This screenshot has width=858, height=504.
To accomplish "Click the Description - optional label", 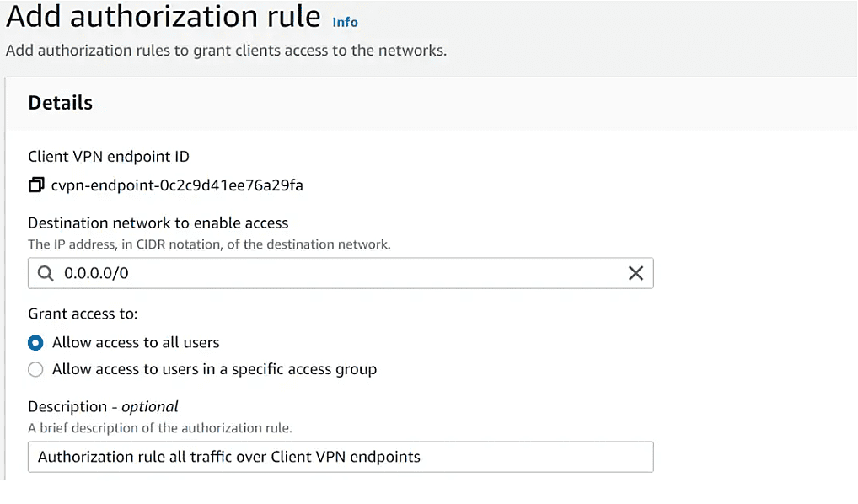I will (x=103, y=406).
